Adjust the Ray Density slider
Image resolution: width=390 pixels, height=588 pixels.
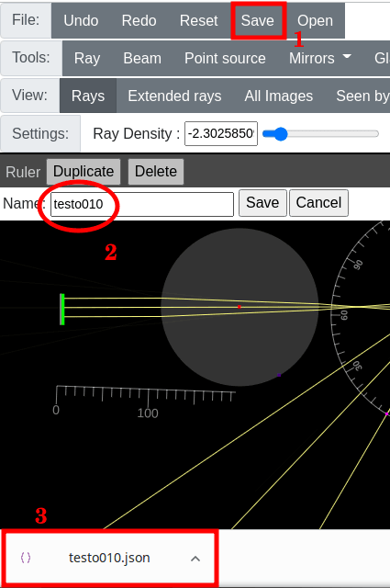tap(320, 133)
